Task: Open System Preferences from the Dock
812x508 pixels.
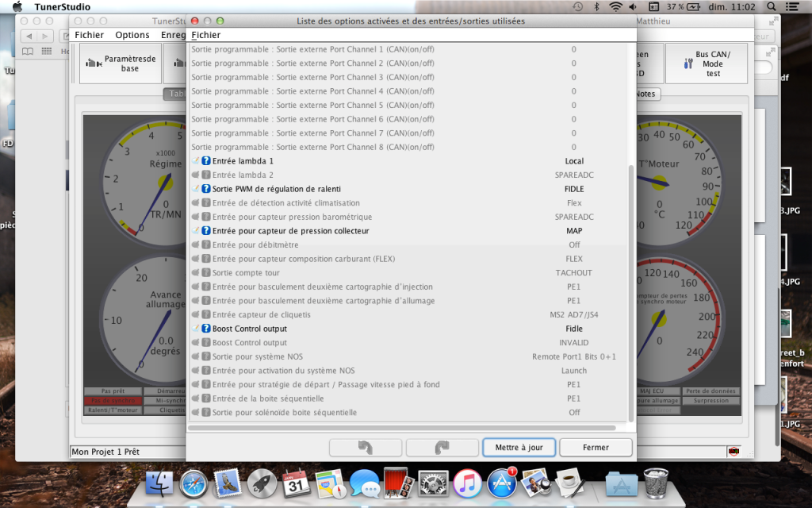Action: tap(433, 483)
